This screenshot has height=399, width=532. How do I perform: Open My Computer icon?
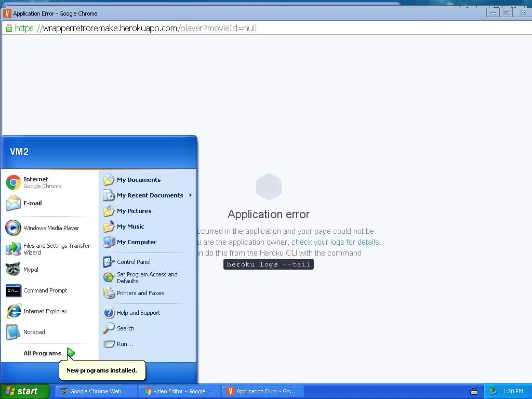tap(109, 242)
